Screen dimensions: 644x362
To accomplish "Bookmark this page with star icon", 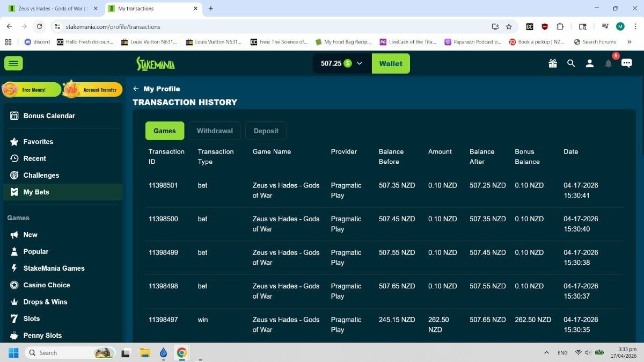I will [509, 26].
